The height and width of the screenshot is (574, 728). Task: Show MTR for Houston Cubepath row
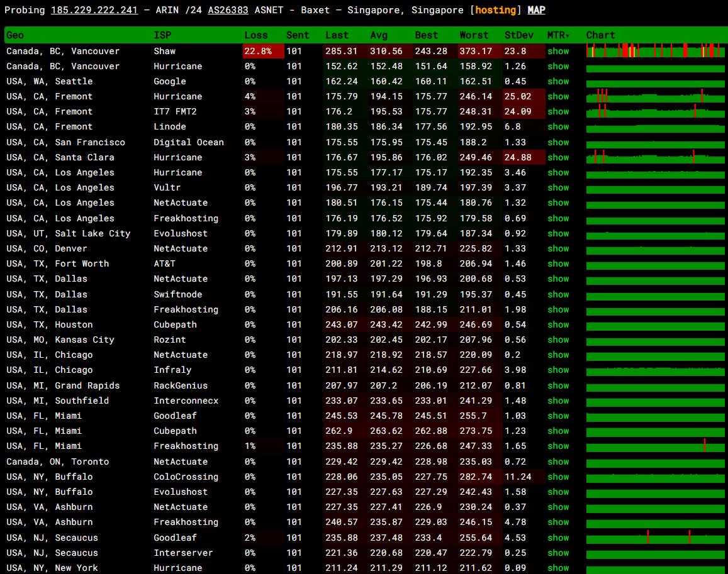(x=558, y=325)
